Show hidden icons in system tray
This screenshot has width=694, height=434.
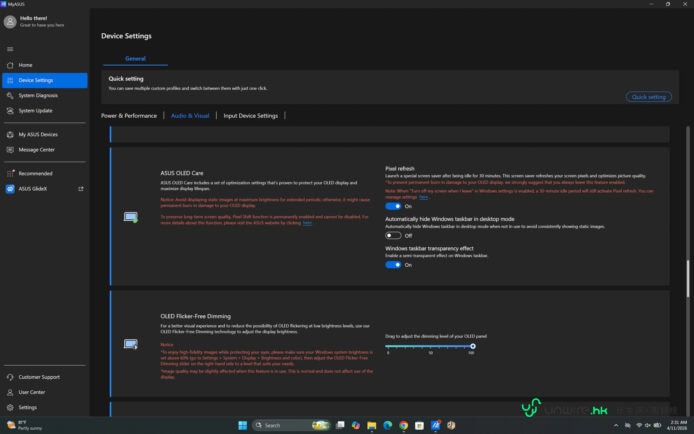(x=616, y=425)
